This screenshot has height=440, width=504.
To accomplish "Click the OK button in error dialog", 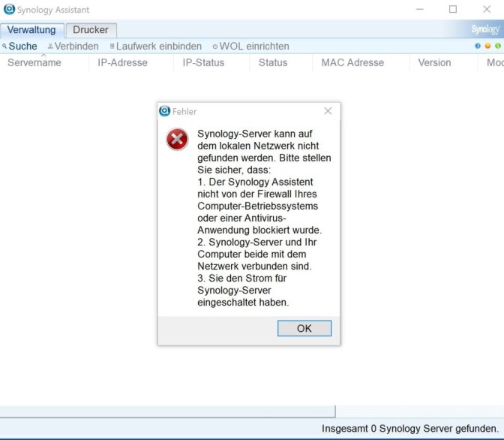I will (x=304, y=328).
